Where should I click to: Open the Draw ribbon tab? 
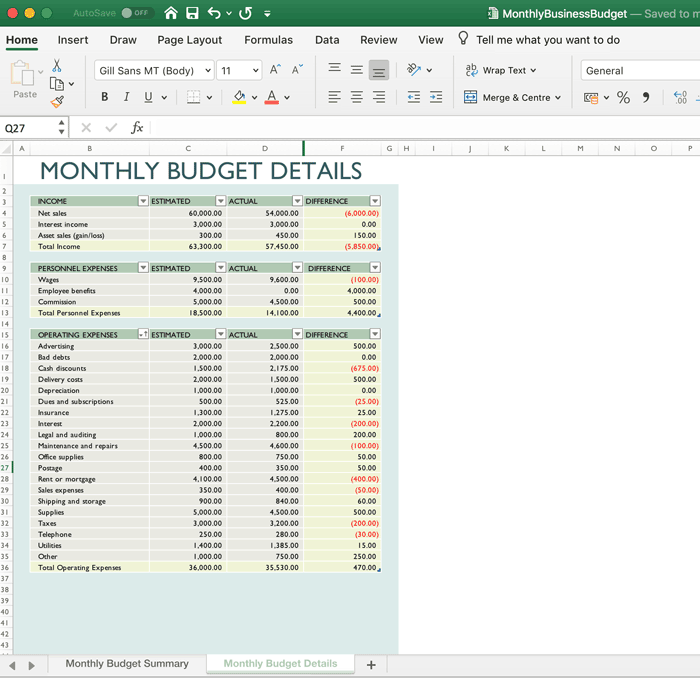tap(123, 40)
